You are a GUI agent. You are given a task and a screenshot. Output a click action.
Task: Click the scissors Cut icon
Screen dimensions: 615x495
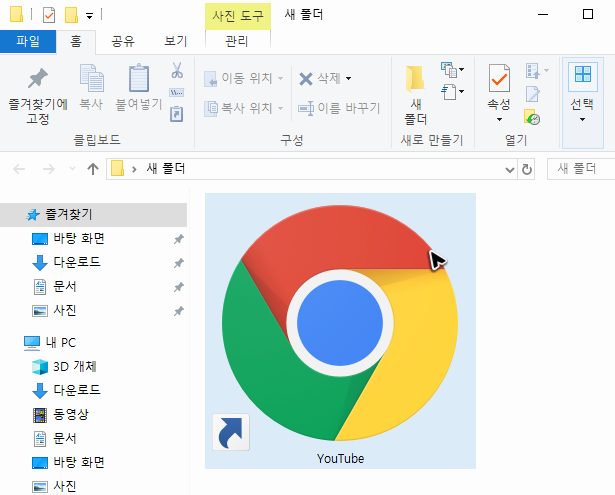[x=177, y=70]
